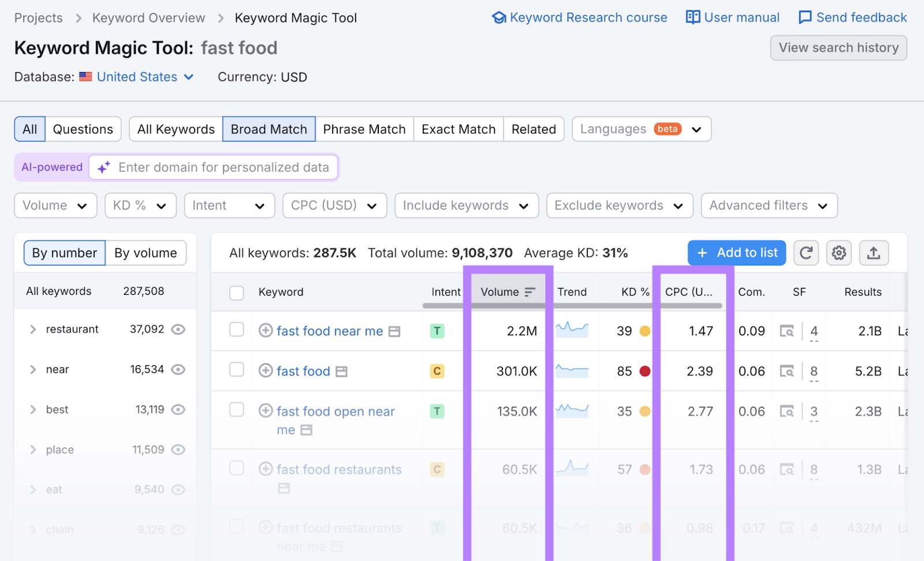The height and width of the screenshot is (561, 924).
Task: Click the refresh icon beside Add to list
Action: 806,253
